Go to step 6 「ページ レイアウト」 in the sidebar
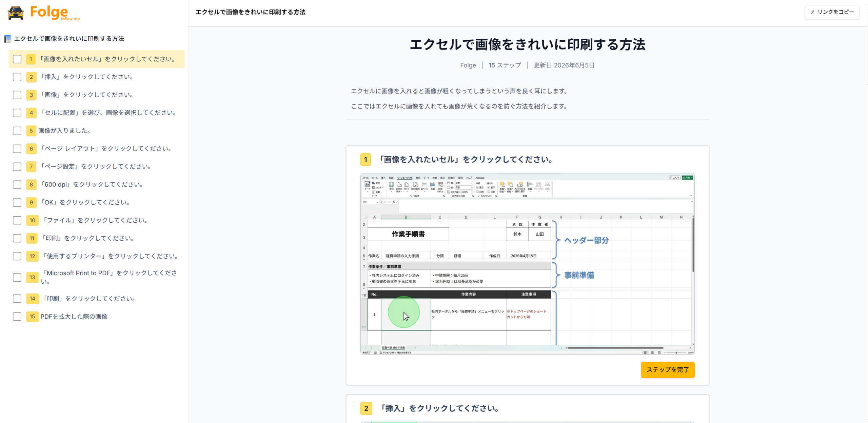The image size is (868, 423). [97, 149]
